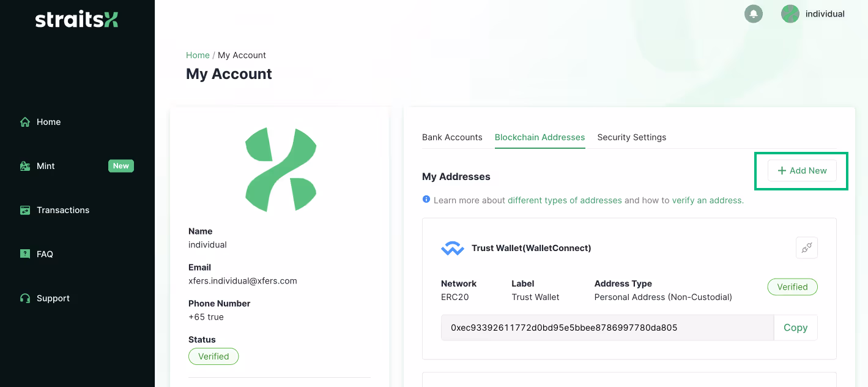This screenshot has height=387, width=868.
Task: Click the My Addresses heading
Action: (x=456, y=176)
